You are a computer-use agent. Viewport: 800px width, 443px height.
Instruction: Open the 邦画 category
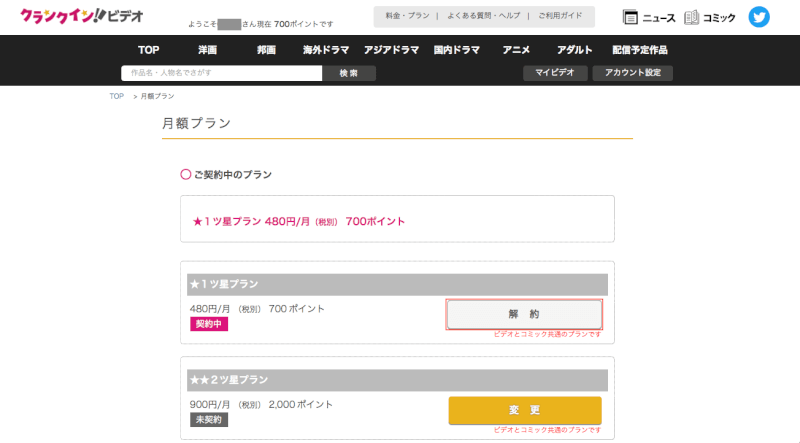click(266, 50)
